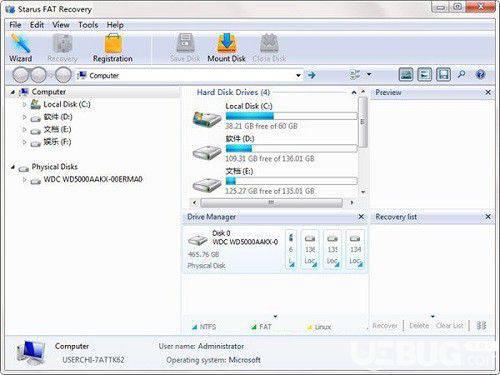500x375 pixels.
Task: Expand WDC WD5000AAKX disk node in tree
Action: [x=24, y=179]
